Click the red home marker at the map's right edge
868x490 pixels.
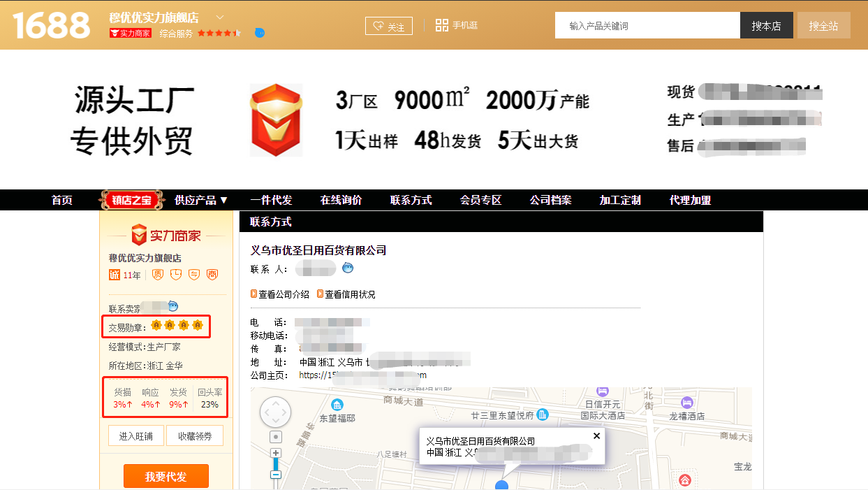click(685, 480)
